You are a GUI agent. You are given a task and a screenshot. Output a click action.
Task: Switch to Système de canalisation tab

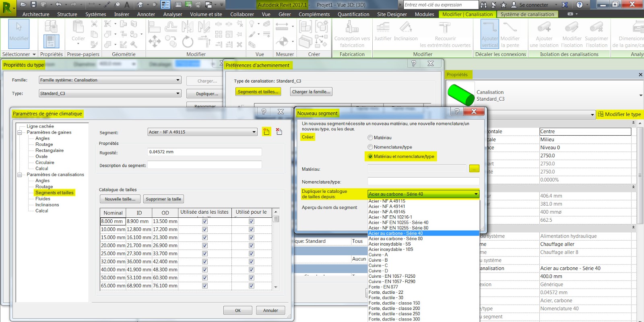click(x=527, y=14)
